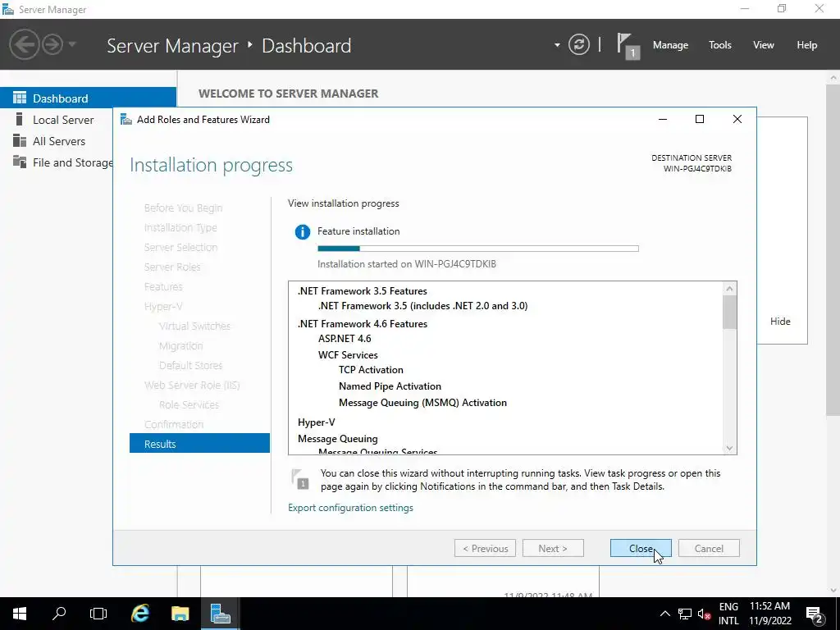840x630 pixels.
Task: Select Dashboard in the left navigation
Action: (88, 98)
